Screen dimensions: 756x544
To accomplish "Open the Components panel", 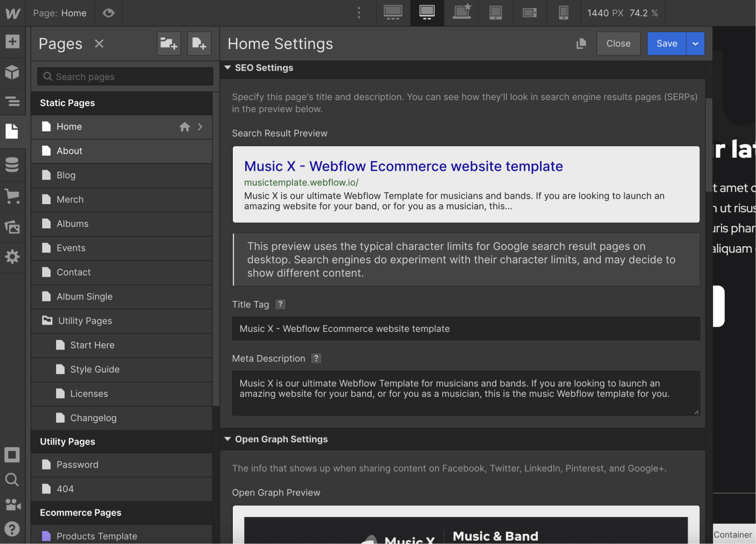I will pyautogui.click(x=12, y=72).
